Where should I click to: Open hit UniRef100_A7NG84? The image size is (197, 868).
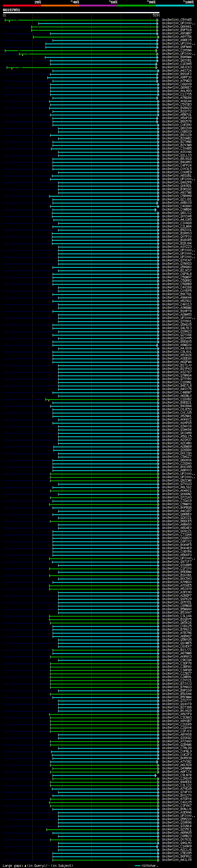click(x=177, y=98)
